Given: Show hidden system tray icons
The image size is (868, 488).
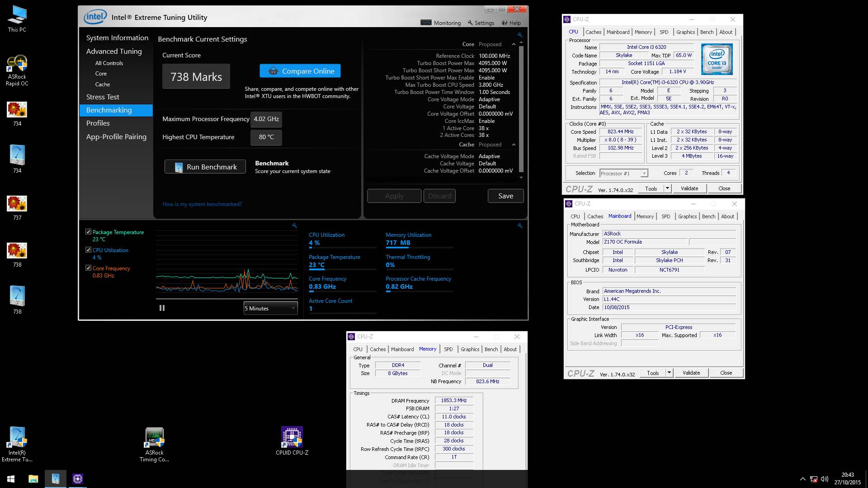Looking at the screenshot, I should coord(802,479).
